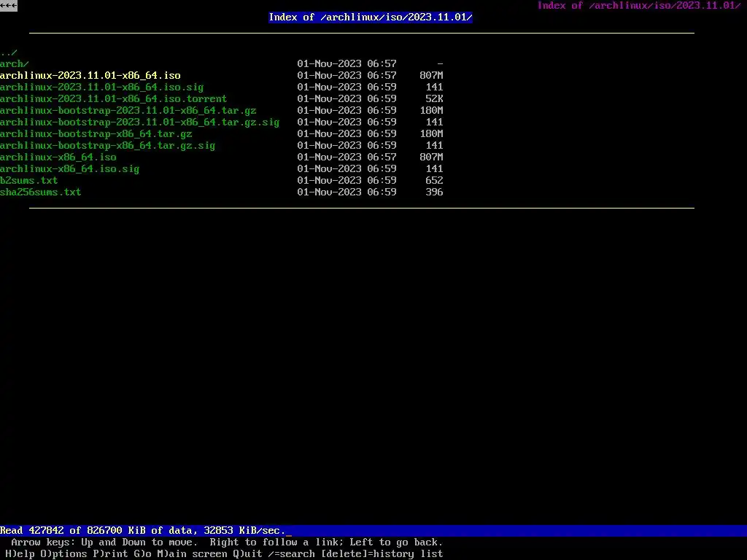The height and width of the screenshot is (560, 747).
Task: Click the 'Left to go back' hint
Action: pyautogui.click(x=396, y=542)
